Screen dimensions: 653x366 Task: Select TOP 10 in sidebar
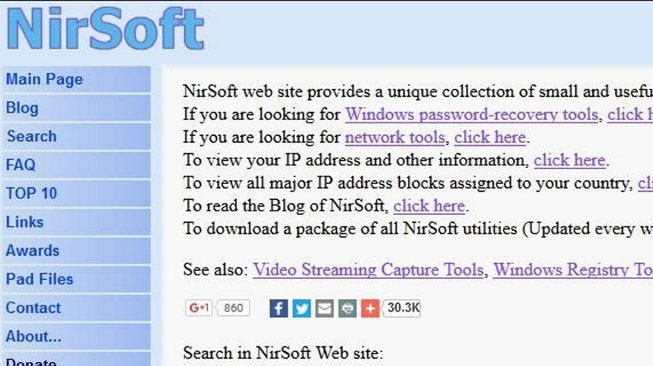click(76, 193)
